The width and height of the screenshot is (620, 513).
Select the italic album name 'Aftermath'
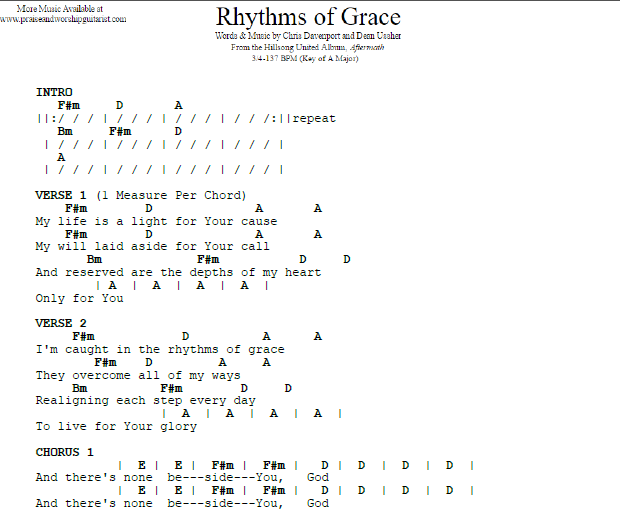point(367,47)
